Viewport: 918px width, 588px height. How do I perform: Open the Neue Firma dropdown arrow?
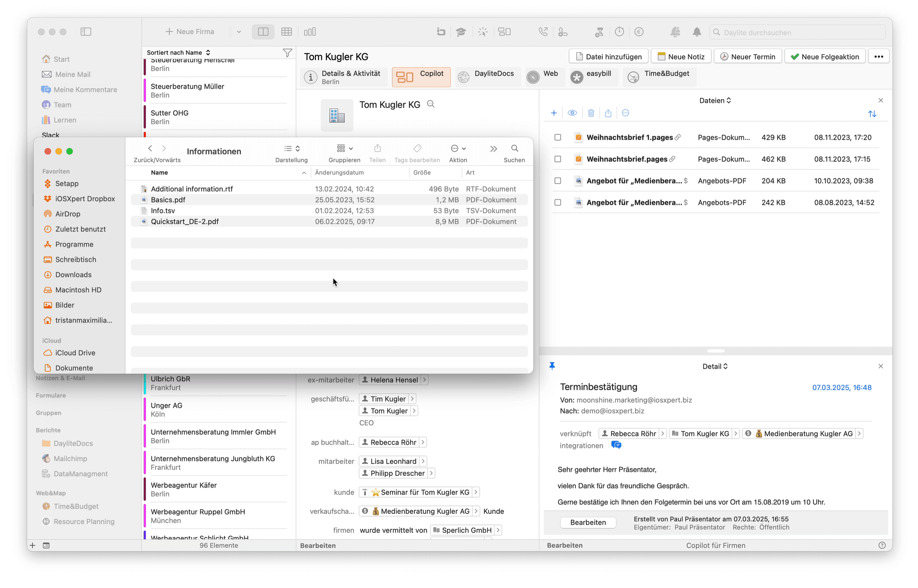pos(239,32)
